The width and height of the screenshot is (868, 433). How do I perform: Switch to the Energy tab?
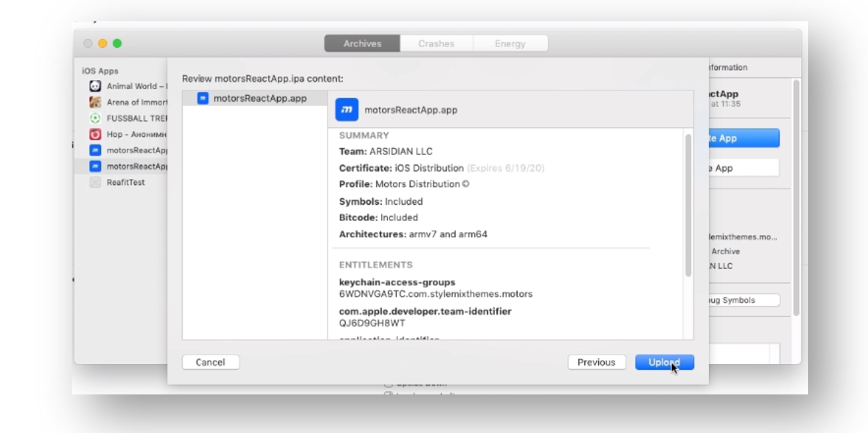click(510, 44)
